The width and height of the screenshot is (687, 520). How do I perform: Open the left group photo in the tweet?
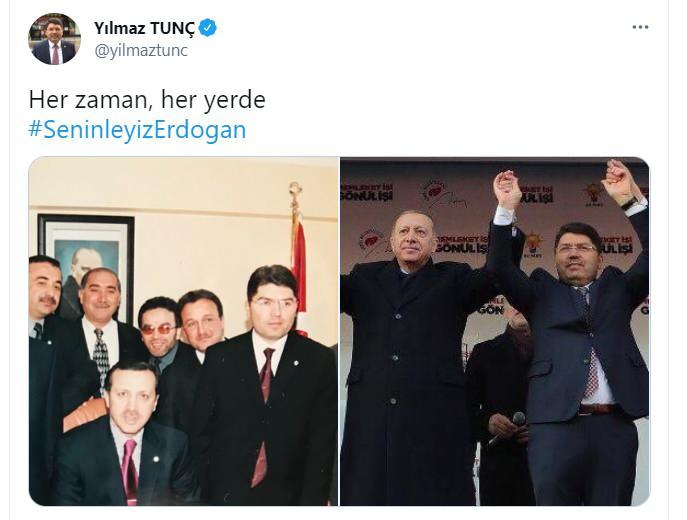click(x=183, y=331)
